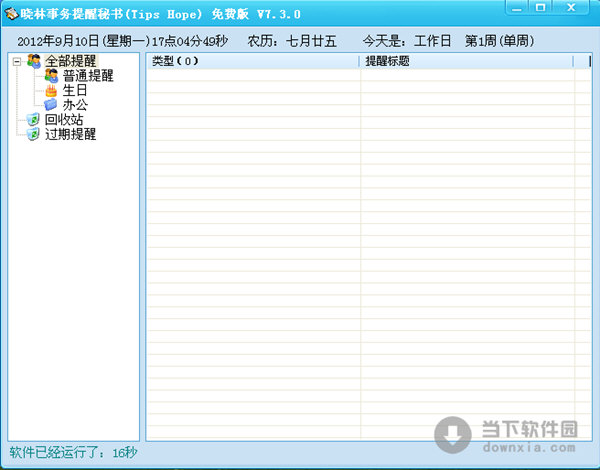Click the 全部提醒 people icon
Screen dimensions: 600x470
click(34, 61)
